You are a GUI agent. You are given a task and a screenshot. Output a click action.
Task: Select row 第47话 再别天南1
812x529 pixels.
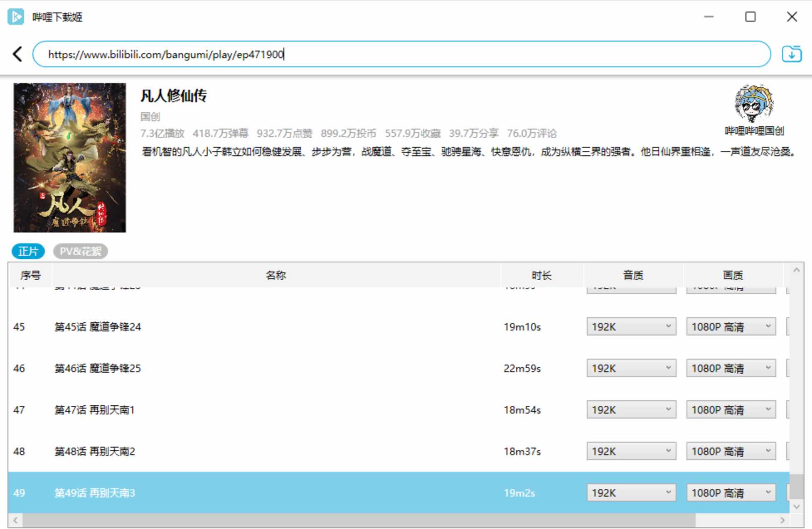click(x=399, y=409)
